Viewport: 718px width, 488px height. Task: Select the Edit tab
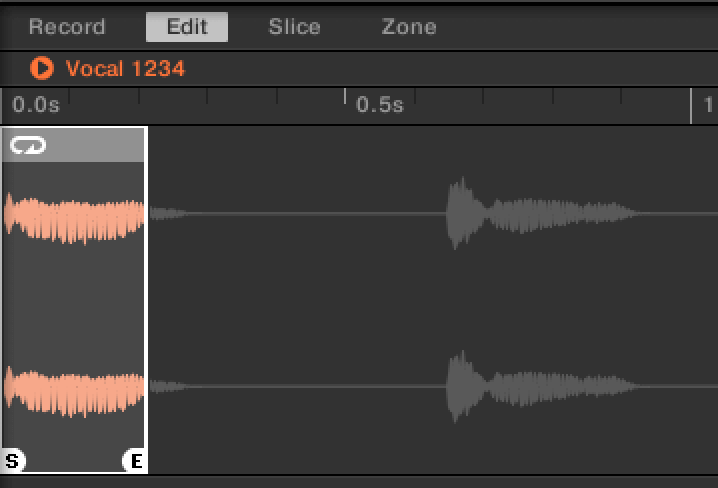point(187,27)
